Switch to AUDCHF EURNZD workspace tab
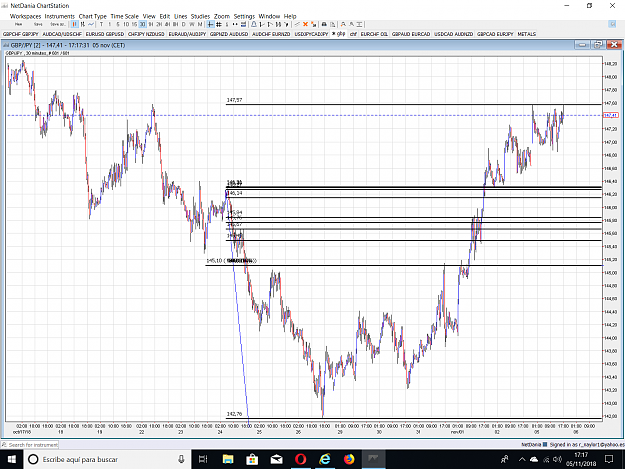625x469 pixels. point(271,34)
